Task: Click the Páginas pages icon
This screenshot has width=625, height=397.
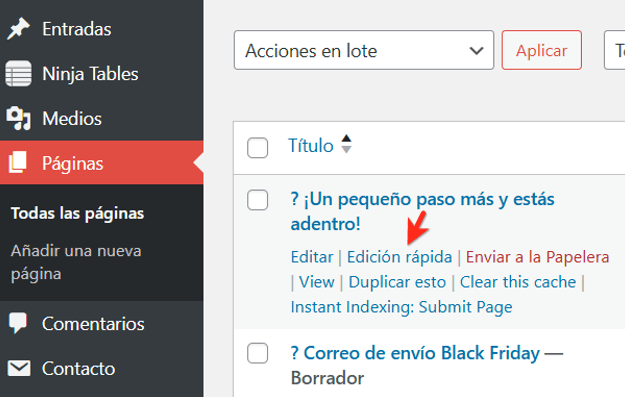Action: click(x=18, y=163)
